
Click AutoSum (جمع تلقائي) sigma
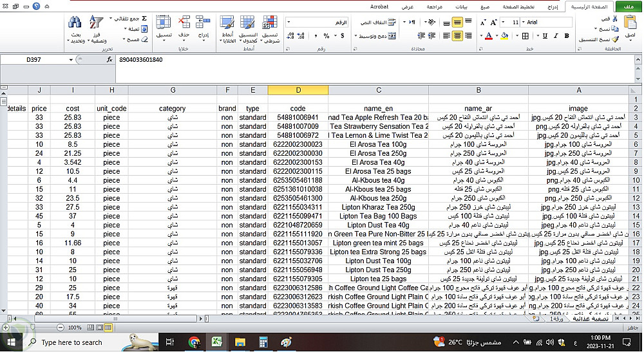pos(144,19)
